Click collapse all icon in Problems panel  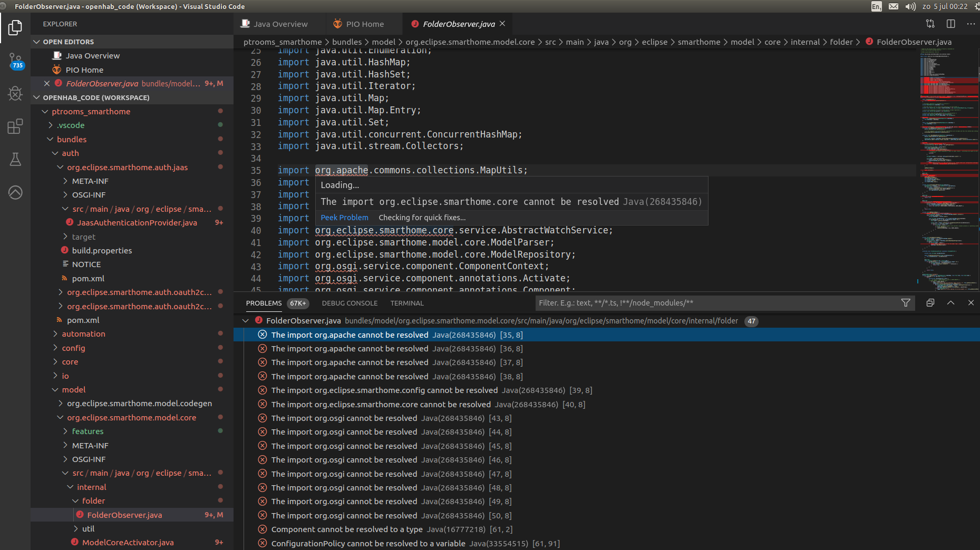point(930,303)
